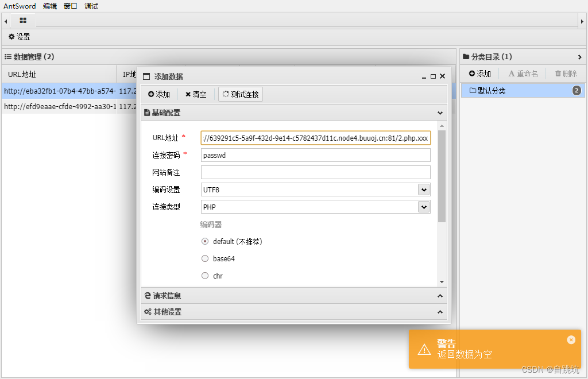The image size is (588, 379).
Task: Collapse the 分类目录 panel chevron
Action: point(580,57)
